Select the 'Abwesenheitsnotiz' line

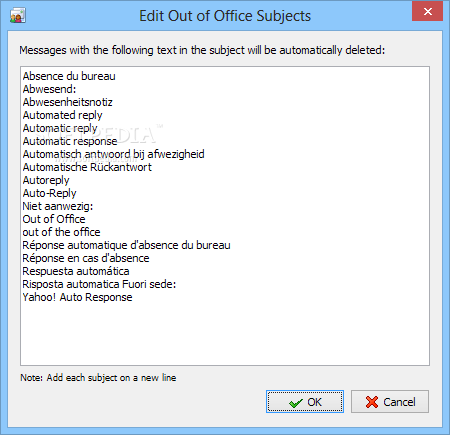(68, 102)
